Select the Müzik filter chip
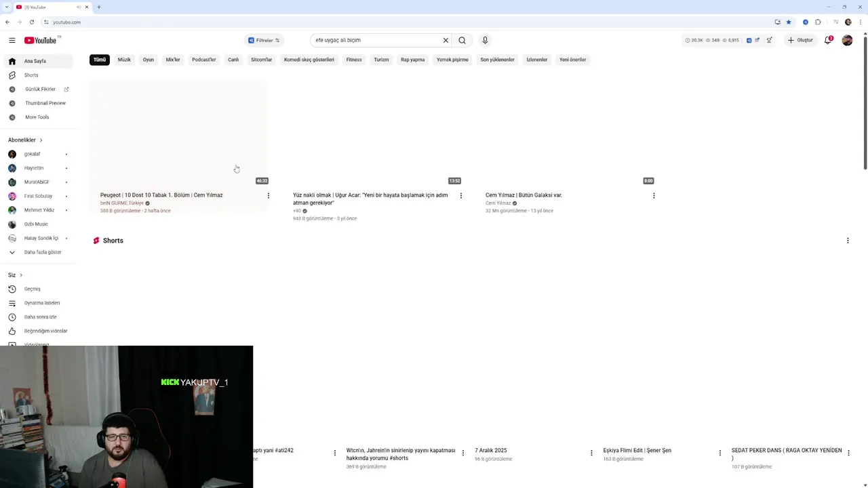This screenshot has height=488, width=868. (124, 60)
